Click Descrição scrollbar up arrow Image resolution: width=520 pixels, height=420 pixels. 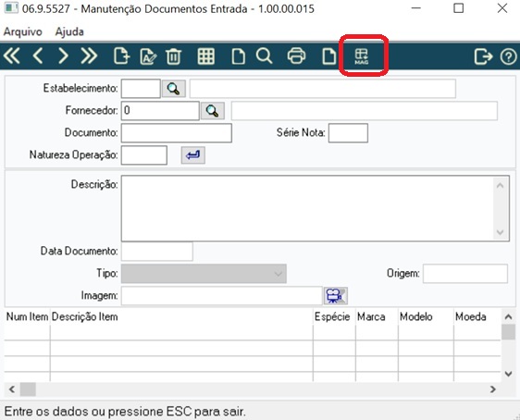[x=500, y=185]
